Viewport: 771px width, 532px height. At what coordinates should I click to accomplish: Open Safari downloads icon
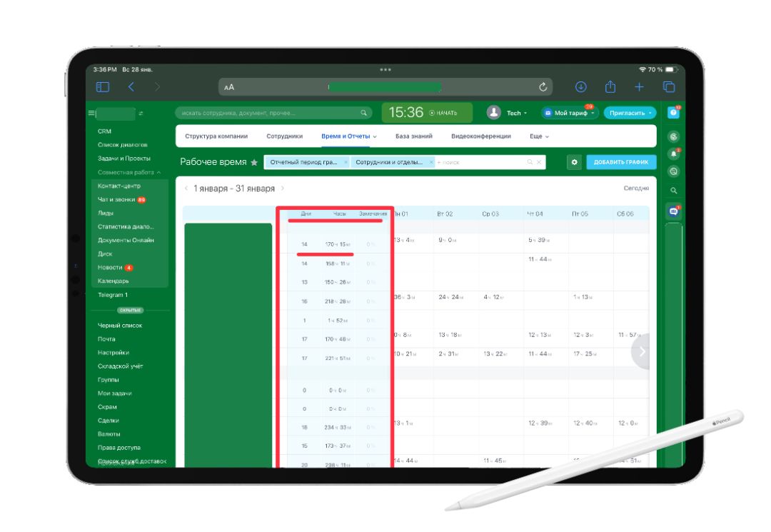(x=580, y=87)
